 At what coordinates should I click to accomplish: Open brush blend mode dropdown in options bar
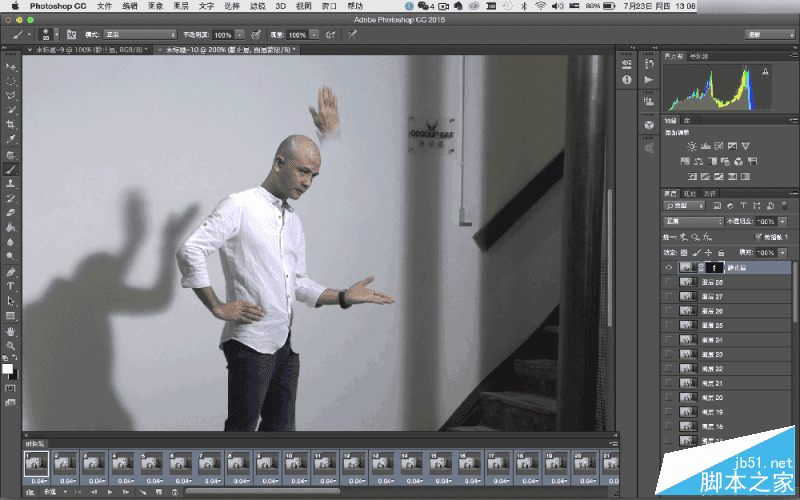tap(140, 35)
